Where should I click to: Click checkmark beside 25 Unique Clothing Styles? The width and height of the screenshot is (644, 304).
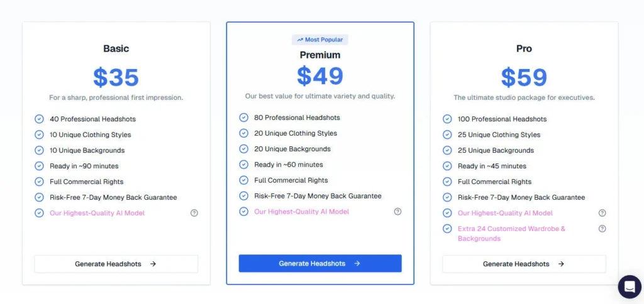[447, 134]
